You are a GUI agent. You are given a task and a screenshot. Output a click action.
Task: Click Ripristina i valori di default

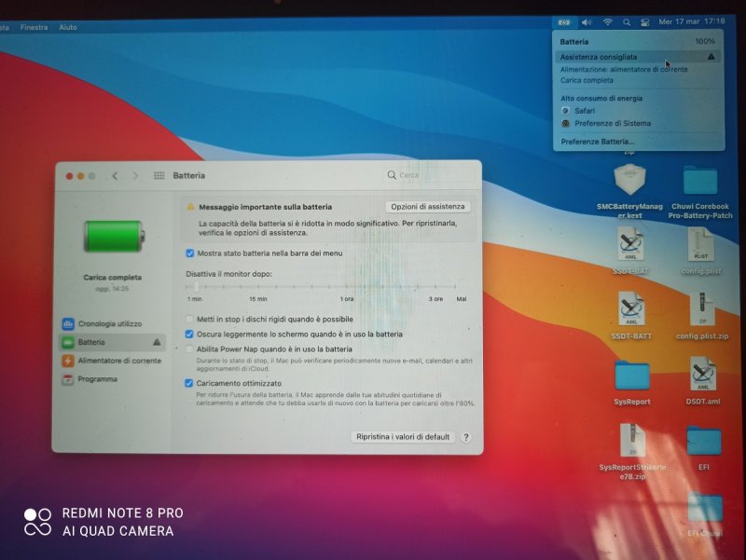coord(403,437)
